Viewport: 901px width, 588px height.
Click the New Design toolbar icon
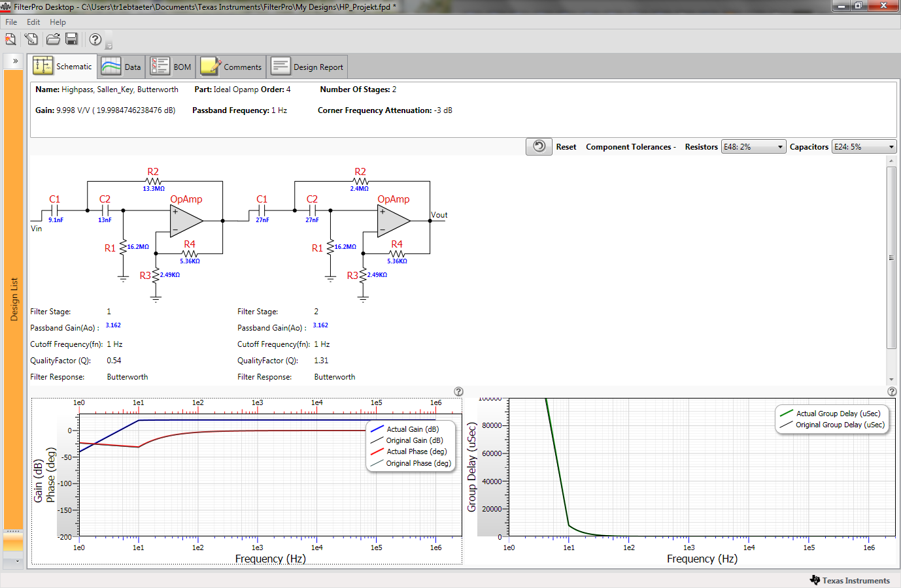point(10,39)
